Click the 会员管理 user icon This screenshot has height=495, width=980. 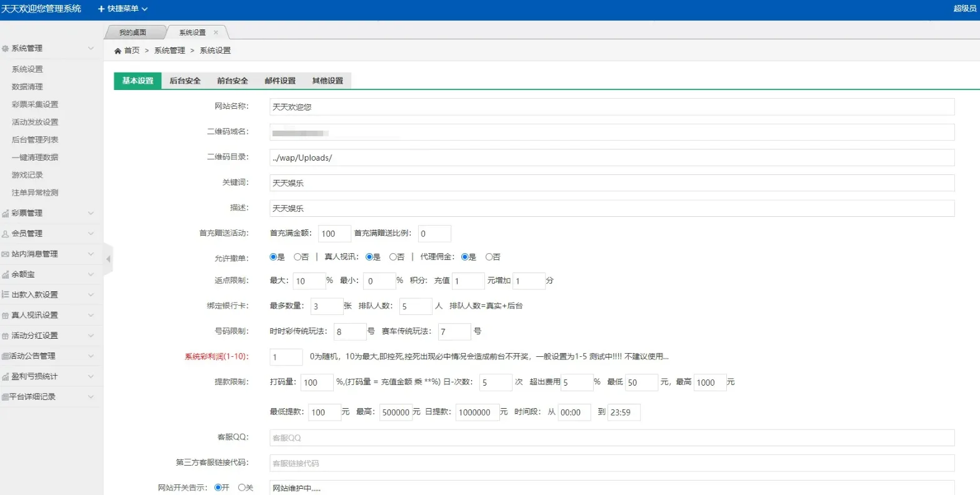tap(6, 234)
